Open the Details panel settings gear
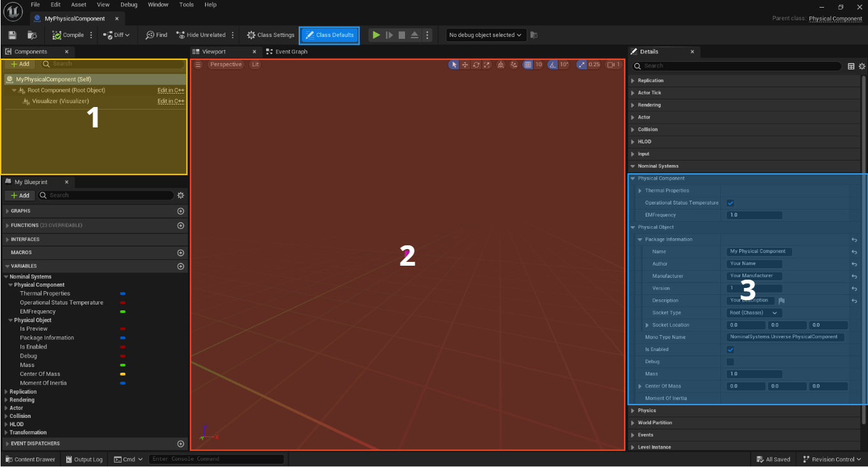This screenshot has height=467, width=868. click(x=862, y=66)
